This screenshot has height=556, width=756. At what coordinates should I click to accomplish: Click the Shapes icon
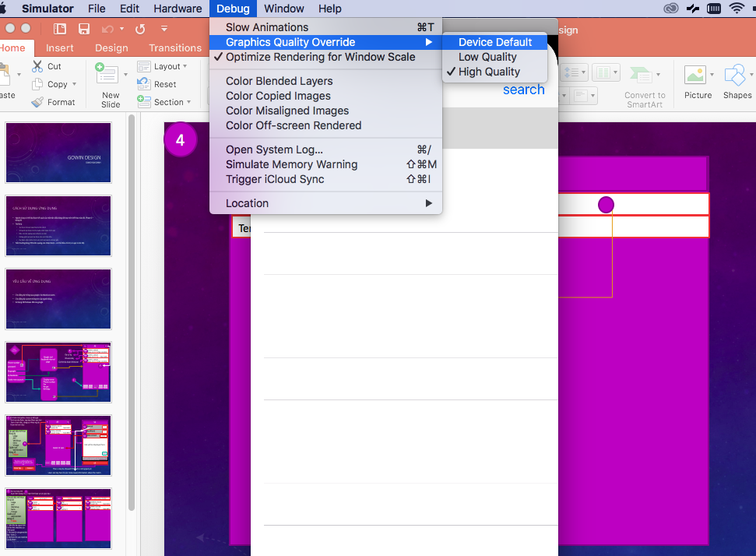(735, 76)
